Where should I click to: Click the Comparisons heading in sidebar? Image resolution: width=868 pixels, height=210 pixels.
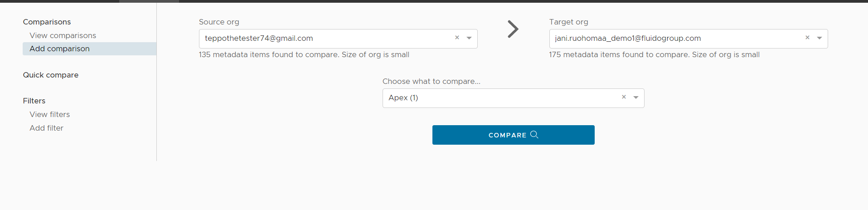click(47, 22)
